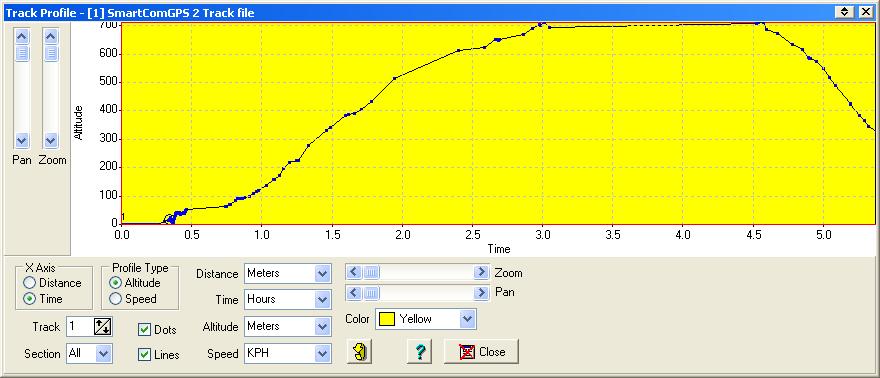Click the horizontal Zoom slider thumb
The image size is (880, 378).
pos(372,273)
